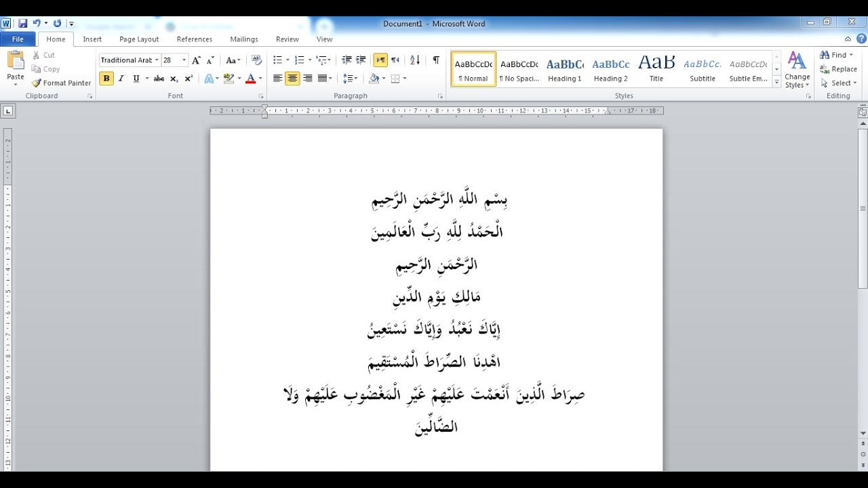
Task: Open Text Effects options
Action: point(211,79)
